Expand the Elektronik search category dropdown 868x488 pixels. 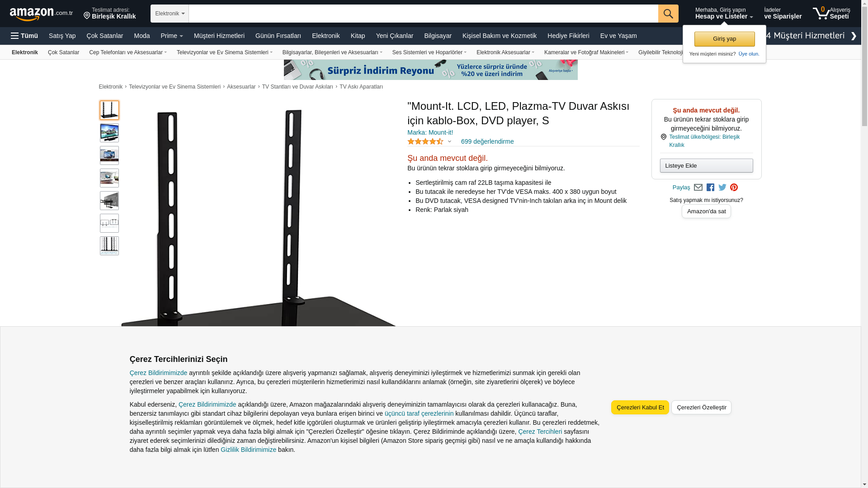[170, 14]
